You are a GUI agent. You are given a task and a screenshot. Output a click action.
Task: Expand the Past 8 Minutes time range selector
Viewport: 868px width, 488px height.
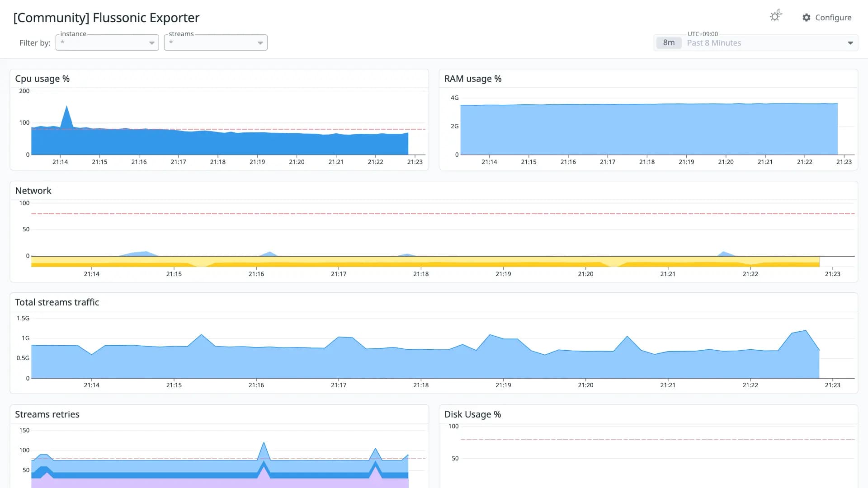point(756,43)
